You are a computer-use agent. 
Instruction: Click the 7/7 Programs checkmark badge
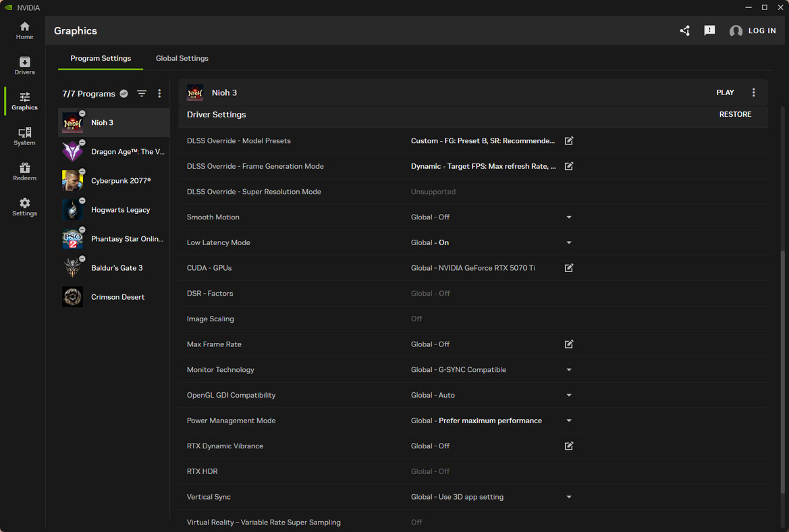pyautogui.click(x=124, y=94)
